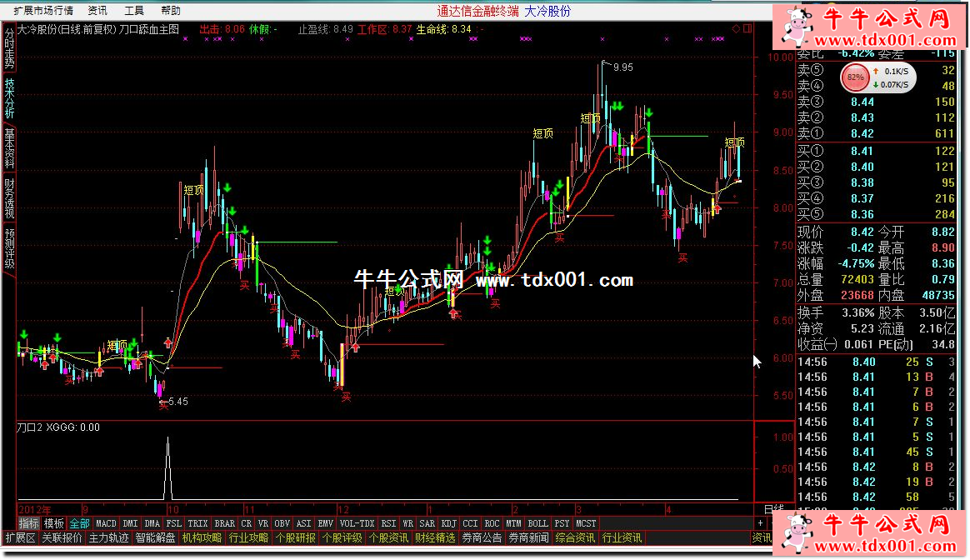Open the 机构攻略 tab
This screenshot has height=560, width=970.
coord(202,537)
